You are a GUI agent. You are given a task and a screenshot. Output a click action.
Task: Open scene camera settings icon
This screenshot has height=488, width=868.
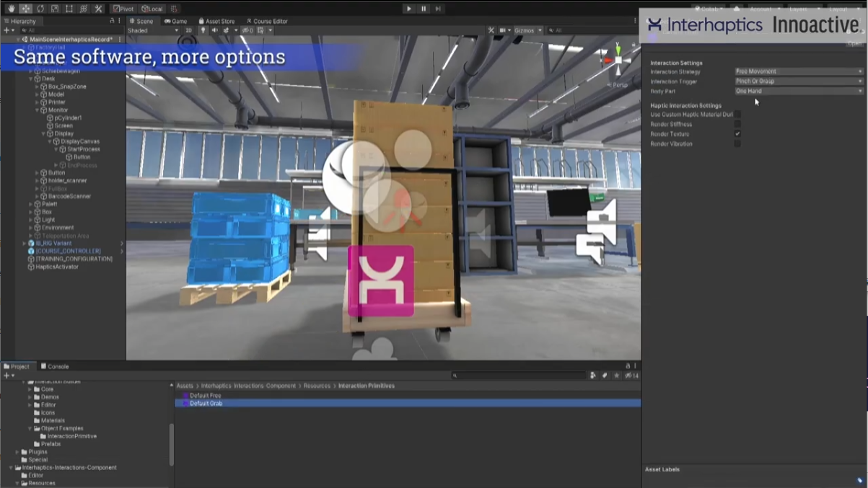click(x=503, y=30)
